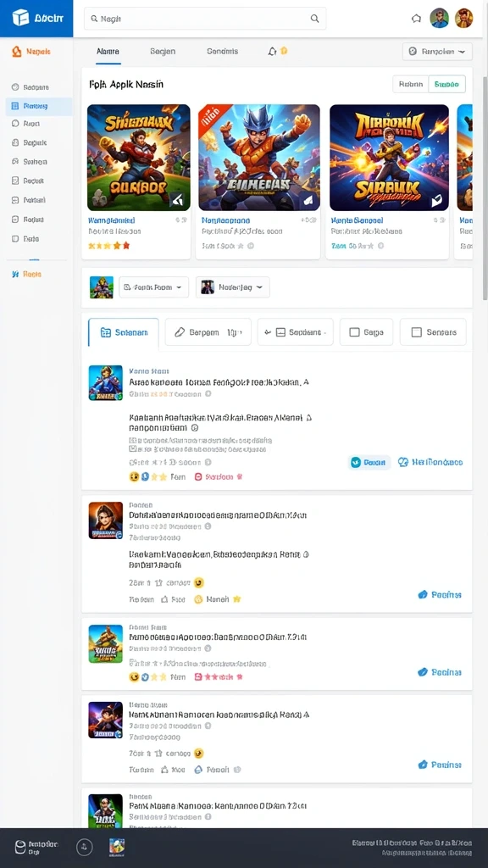Click the blue tag link in the fourth post

pos(440,765)
